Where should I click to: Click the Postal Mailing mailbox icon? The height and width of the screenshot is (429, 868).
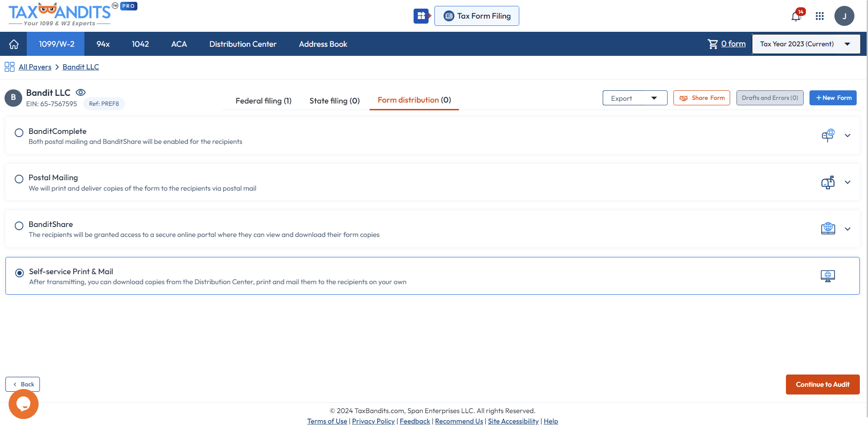point(828,182)
